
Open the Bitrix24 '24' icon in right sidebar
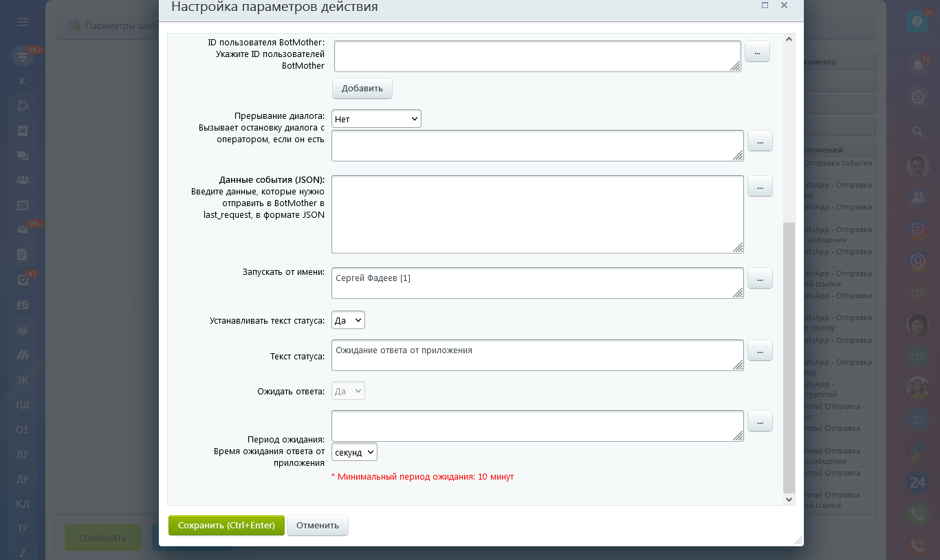pos(917,482)
